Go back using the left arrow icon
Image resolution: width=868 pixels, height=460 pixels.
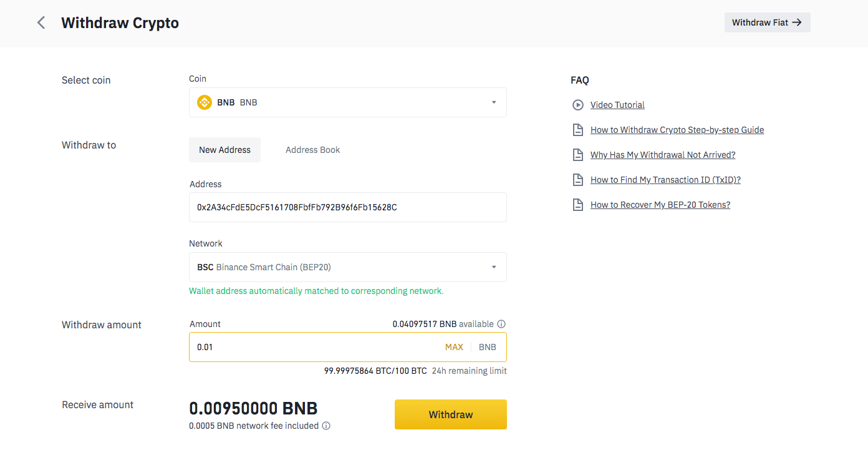click(41, 23)
